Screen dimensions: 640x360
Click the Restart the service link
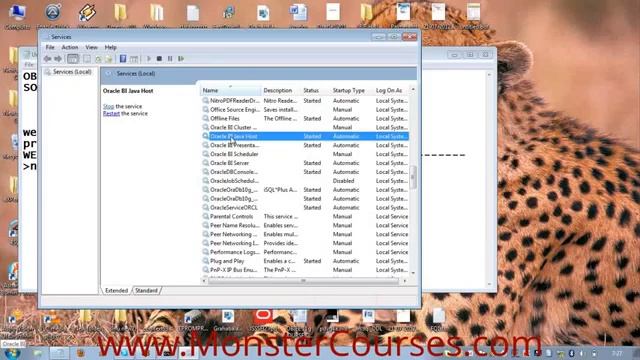coord(111,113)
